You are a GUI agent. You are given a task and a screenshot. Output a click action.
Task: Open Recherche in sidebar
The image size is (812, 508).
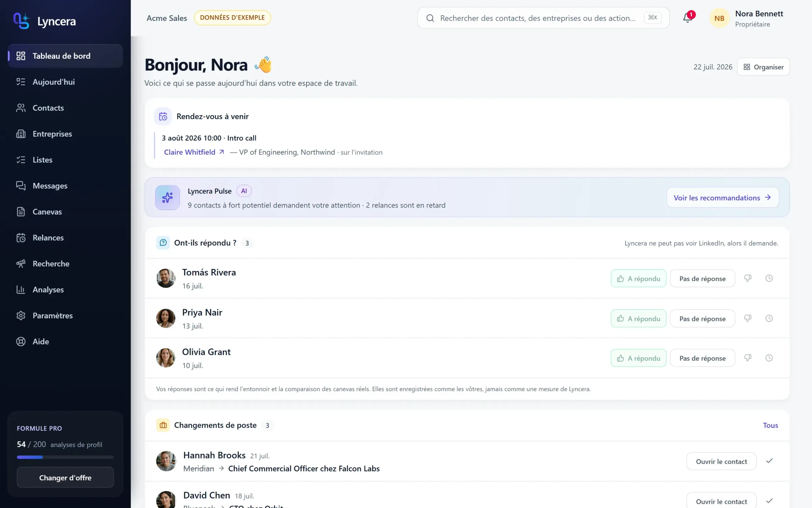click(x=65, y=264)
